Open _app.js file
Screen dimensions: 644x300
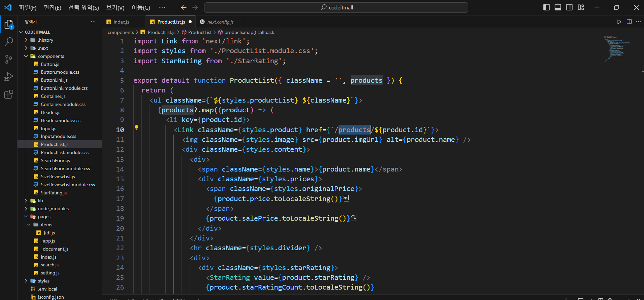click(60, 241)
